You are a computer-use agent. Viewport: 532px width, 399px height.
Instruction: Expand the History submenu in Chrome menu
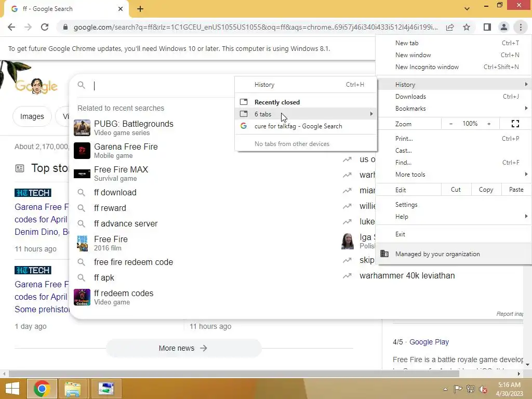click(x=454, y=85)
